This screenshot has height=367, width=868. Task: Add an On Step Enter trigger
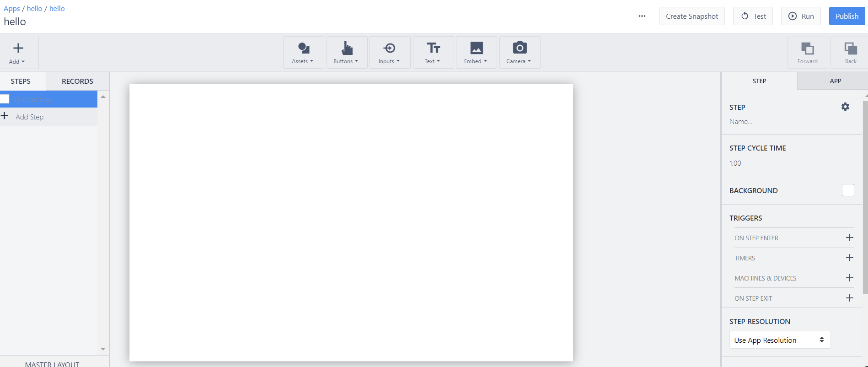pos(849,237)
